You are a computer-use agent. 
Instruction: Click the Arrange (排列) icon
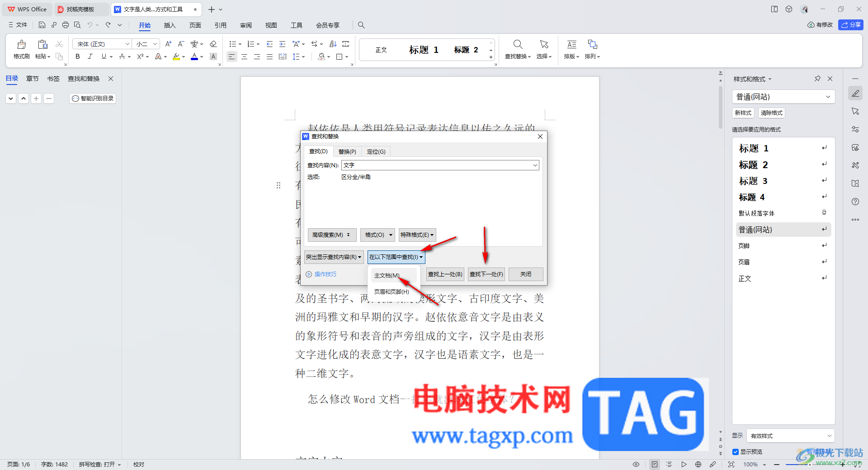pyautogui.click(x=592, y=44)
